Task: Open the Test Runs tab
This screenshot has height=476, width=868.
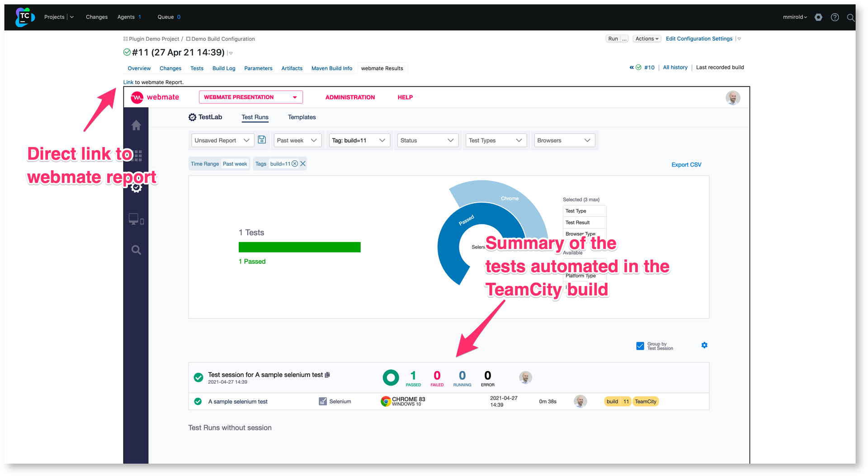Action: click(255, 117)
